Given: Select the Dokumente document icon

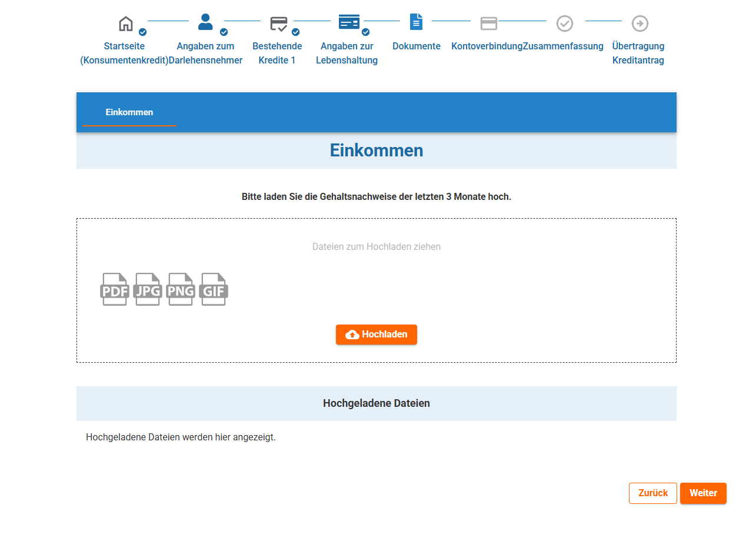Looking at the screenshot, I should pyautogui.click(x=416, y=22).
